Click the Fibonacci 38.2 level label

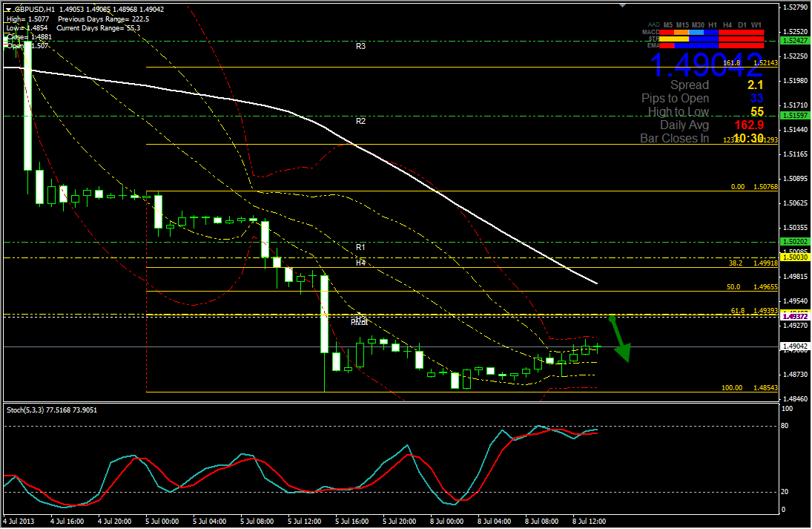click(736, 263)
